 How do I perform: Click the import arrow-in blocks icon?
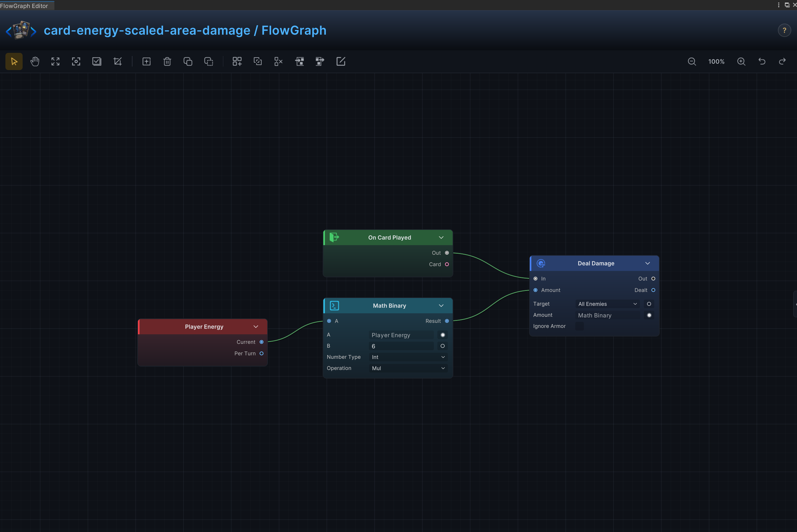point(299,61)
